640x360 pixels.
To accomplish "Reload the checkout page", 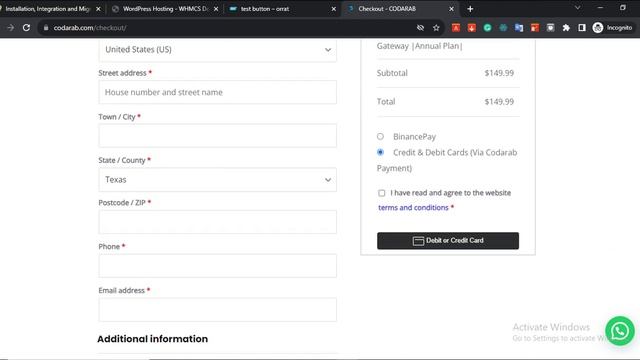I will (27, 28).
